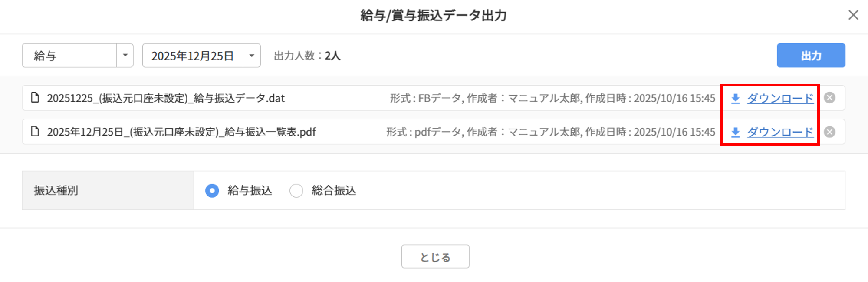Select the 総合振込 radio button
The image size is (868, 282).
pos(296,190)
